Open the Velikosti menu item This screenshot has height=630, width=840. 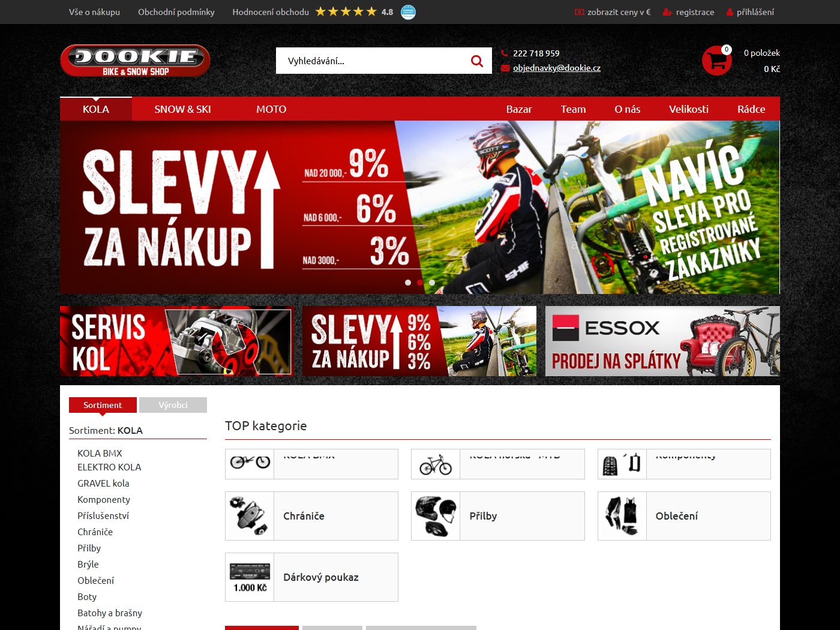pyautogui.click(x=689, y=109)
